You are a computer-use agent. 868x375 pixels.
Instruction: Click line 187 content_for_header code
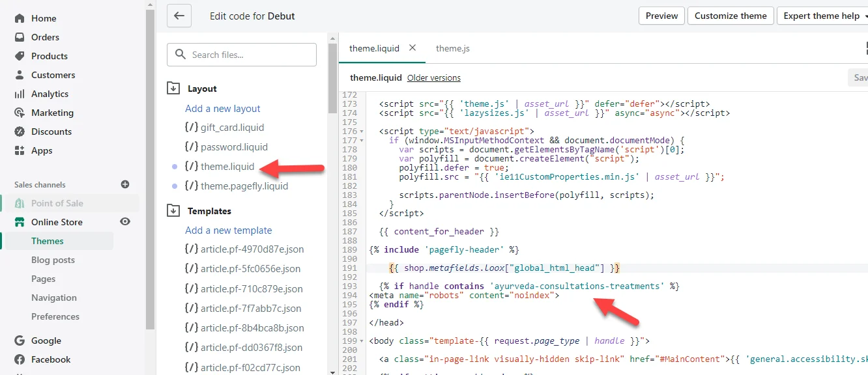coord(439,231)
